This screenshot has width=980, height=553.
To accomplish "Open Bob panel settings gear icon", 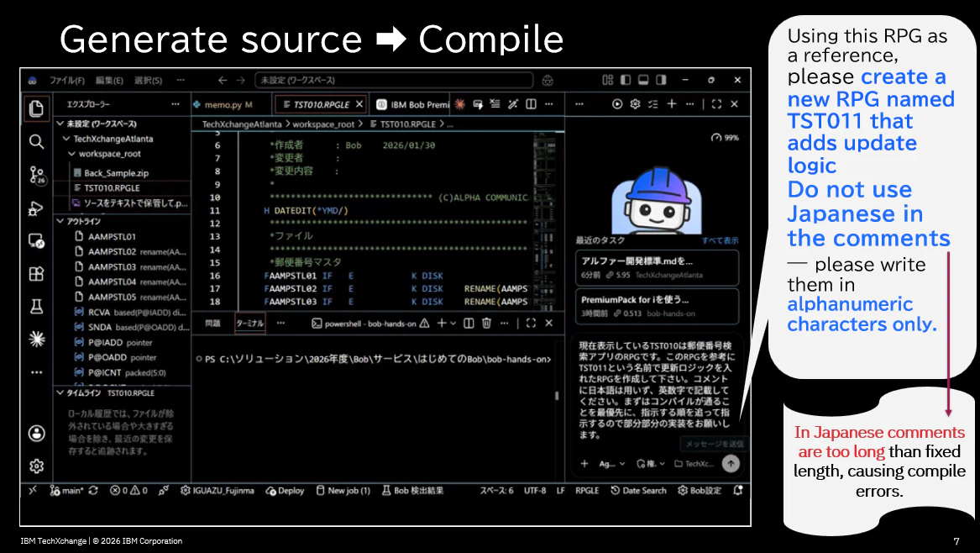I will (x=635, y=104).
